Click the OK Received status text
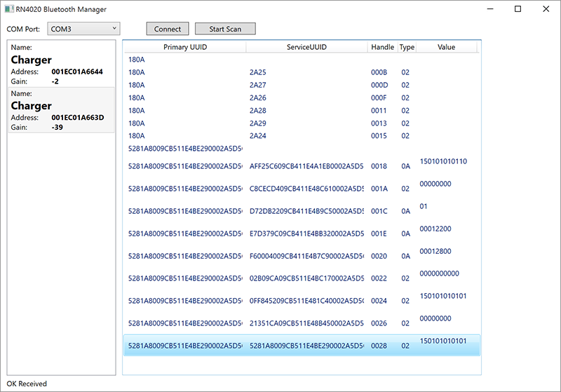The width and height of the screenshot is (561, 392). (x=27, y=384)
